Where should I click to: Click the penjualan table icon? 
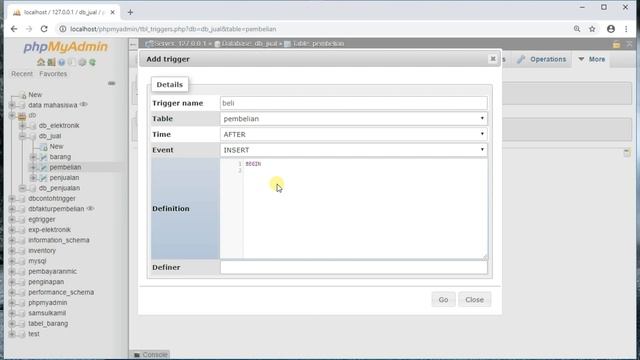click(43, 178)
